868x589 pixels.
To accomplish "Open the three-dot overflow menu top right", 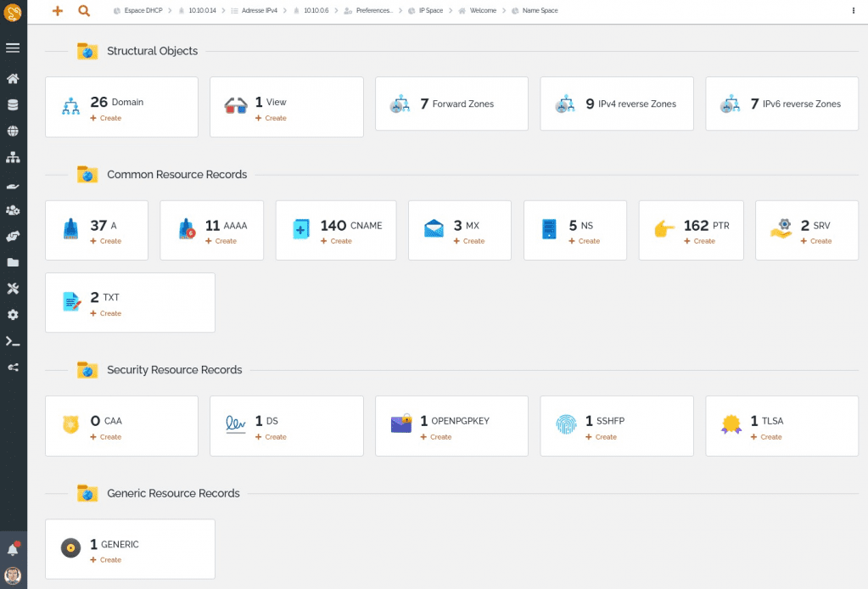I will [853, 8].
